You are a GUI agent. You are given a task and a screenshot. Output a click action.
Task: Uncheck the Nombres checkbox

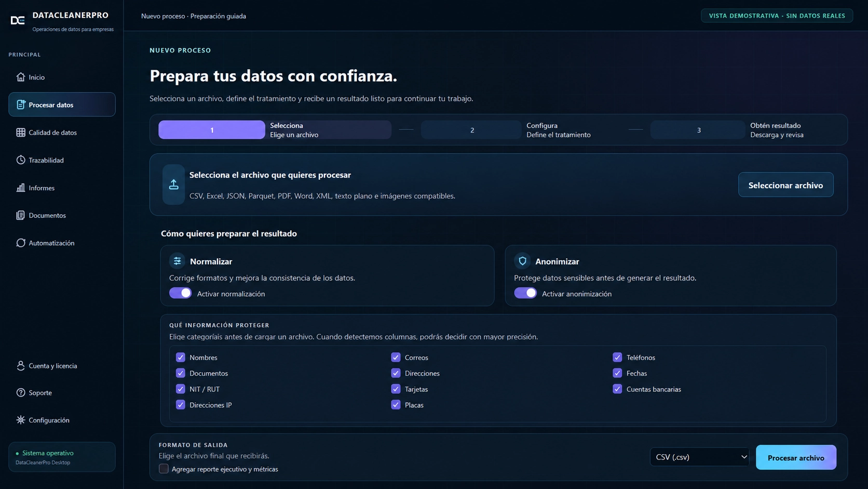(x=181, y=358)
